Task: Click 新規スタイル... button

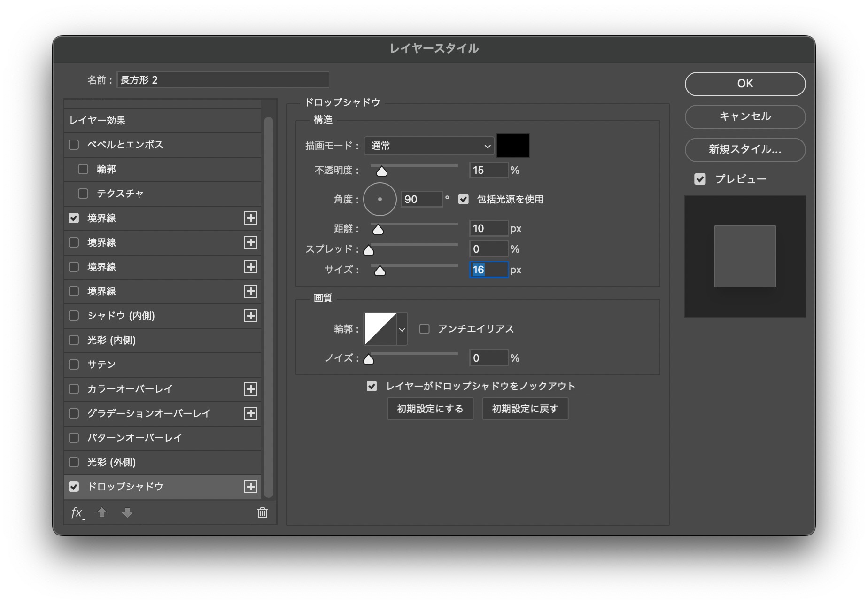Action: tap(745, 149)
